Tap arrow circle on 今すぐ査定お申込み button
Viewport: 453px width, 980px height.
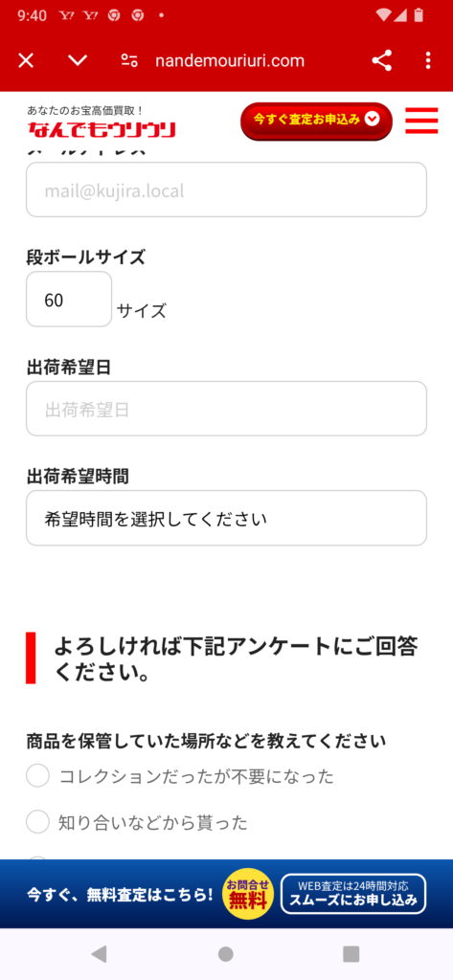point(373,119)
